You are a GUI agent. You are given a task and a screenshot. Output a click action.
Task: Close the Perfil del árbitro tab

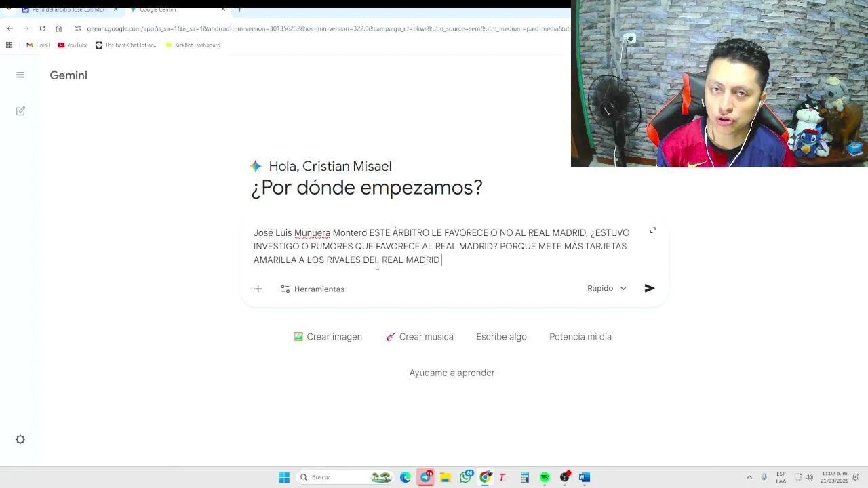(x=115, y=9)
